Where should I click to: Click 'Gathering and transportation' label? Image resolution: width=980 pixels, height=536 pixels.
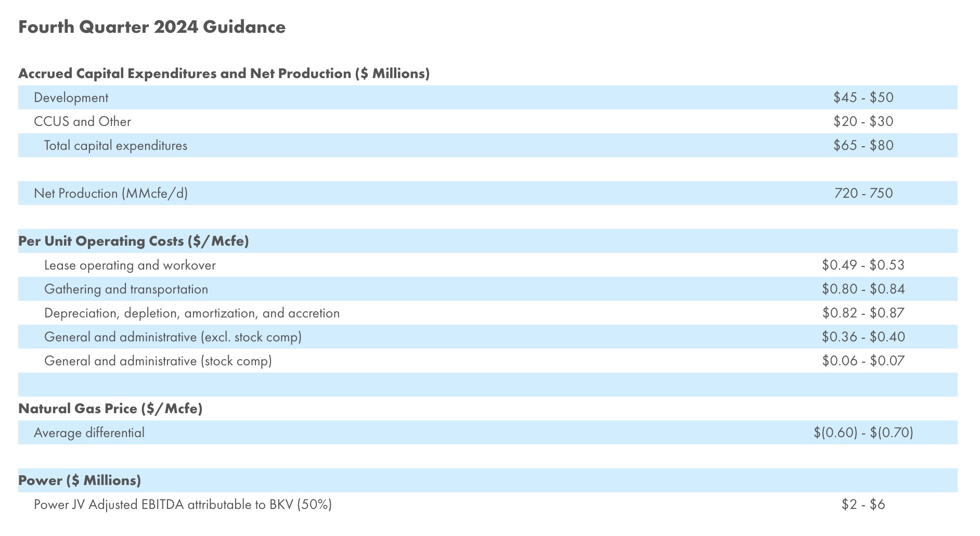pos(126,289)
